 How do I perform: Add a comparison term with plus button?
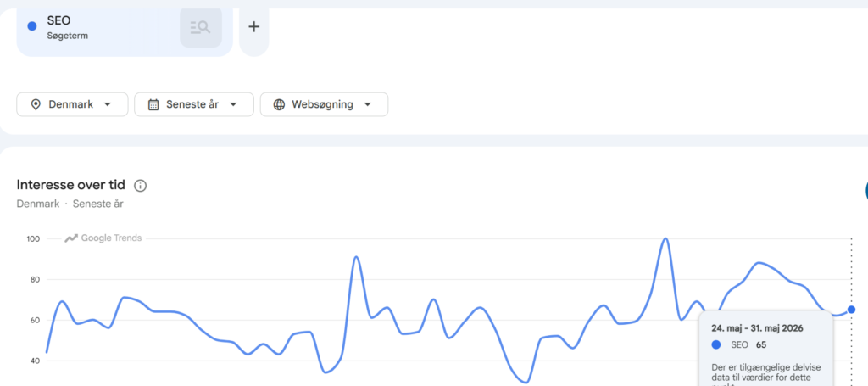point(254,26)
